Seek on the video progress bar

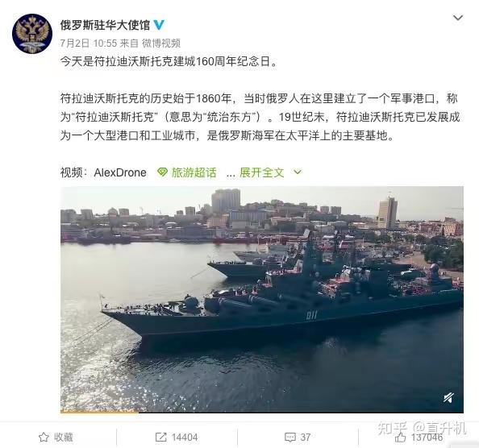click(262, 412)
